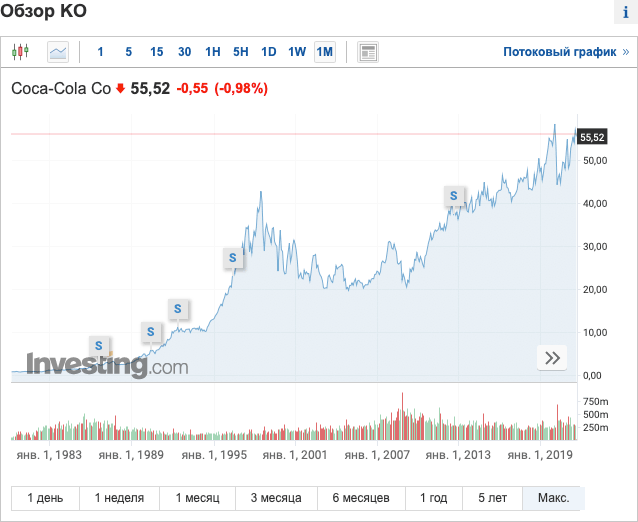638x522 pixels.
Task: Set the 1H hourly interval
Action: pyautogui.click(x=213, y=52)
